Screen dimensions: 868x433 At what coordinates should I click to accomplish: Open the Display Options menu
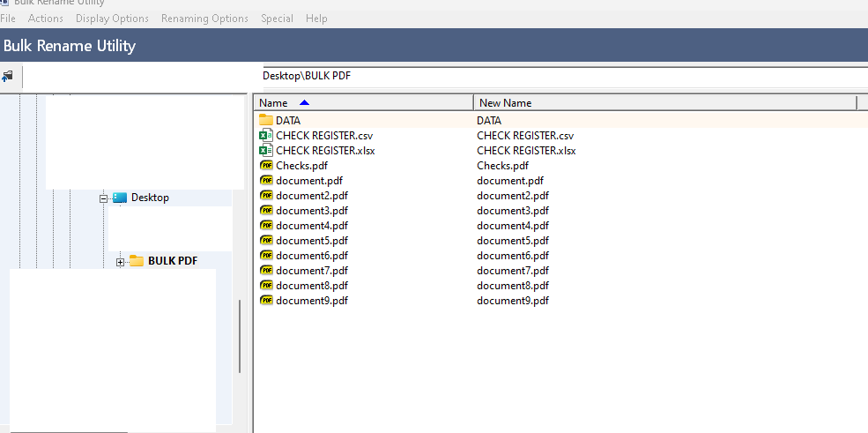[113, 19]
